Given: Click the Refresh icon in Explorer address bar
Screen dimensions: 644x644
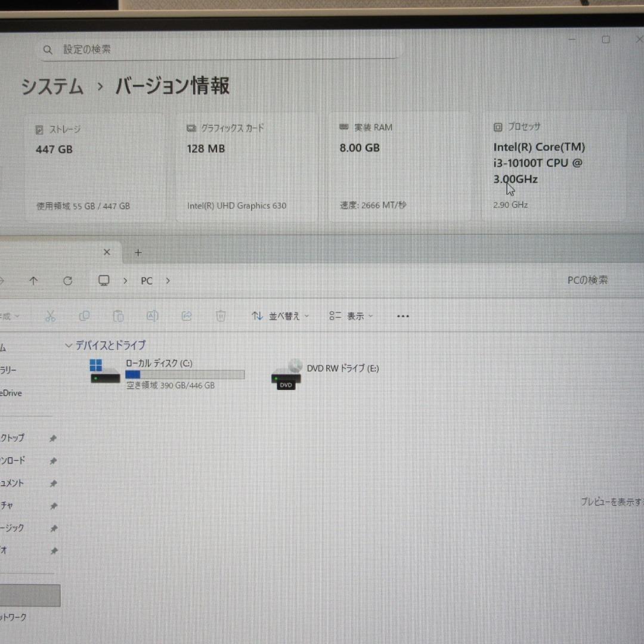Looking at the screenshot, I should coord(68,280).
